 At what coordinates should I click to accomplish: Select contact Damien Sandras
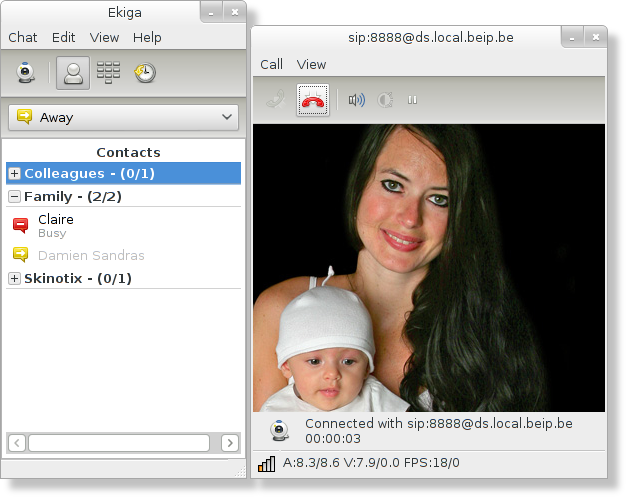(x=91, y=255)
